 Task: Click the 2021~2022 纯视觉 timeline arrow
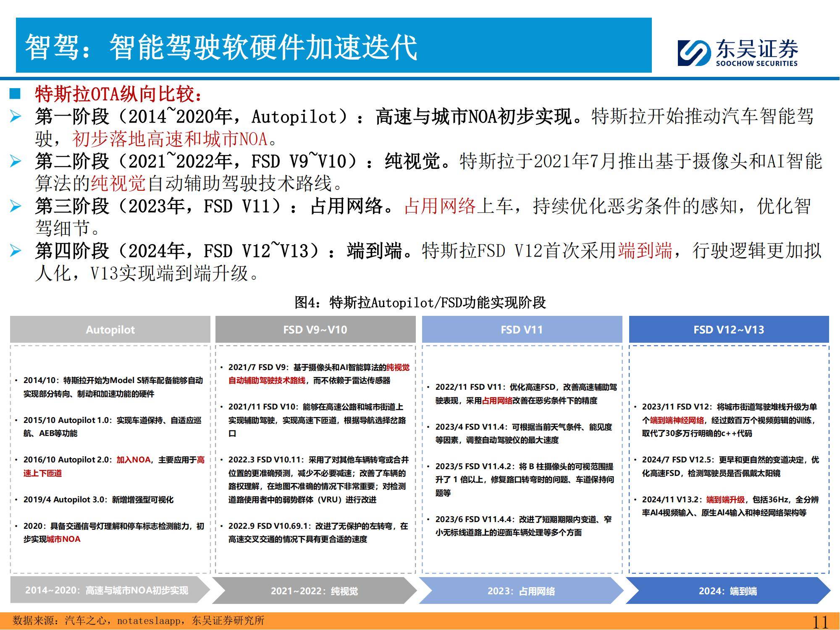pyautogui.click(x=314, y=591)
